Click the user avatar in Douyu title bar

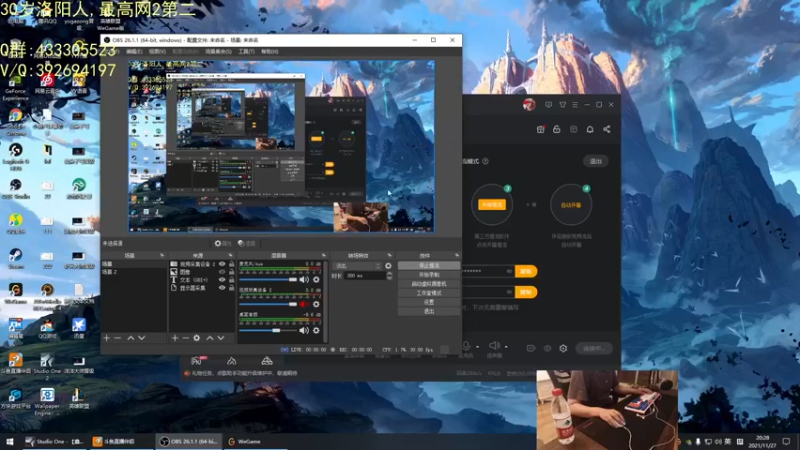pos(529,105)
